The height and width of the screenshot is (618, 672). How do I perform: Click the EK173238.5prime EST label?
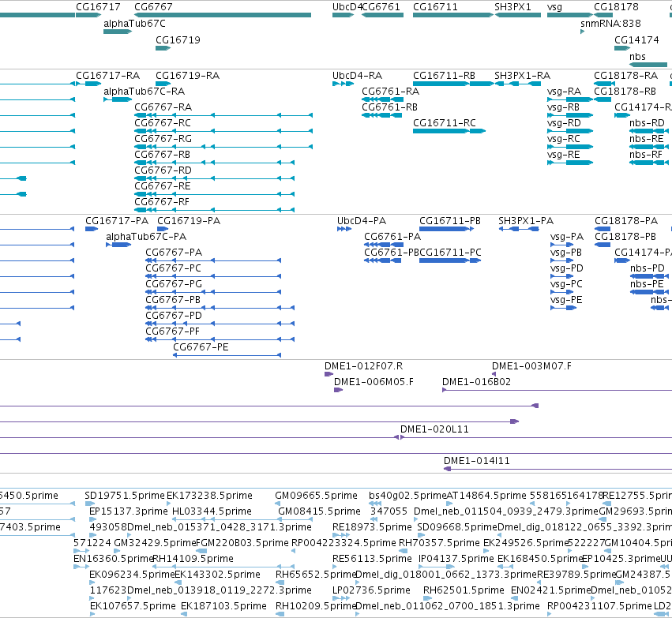209,496
